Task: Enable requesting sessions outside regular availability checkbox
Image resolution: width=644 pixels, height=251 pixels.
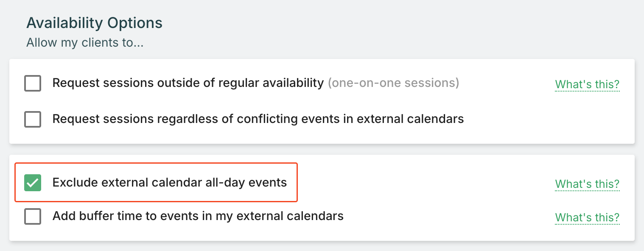Action: [33, 84]
